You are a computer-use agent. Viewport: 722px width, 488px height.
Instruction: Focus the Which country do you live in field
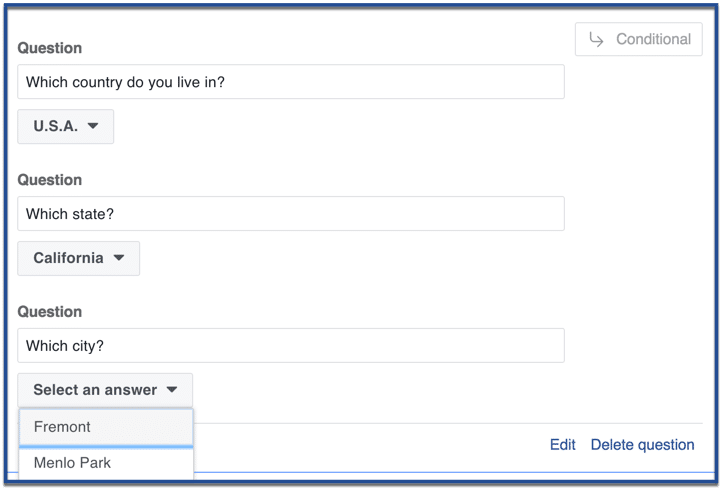tap(291, 82)
